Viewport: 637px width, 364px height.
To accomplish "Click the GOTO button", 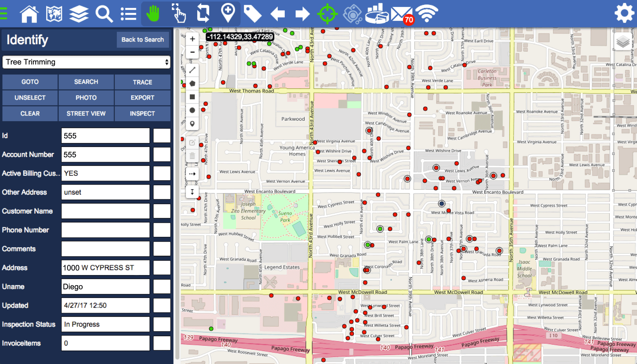I will (x=30, y=82).
